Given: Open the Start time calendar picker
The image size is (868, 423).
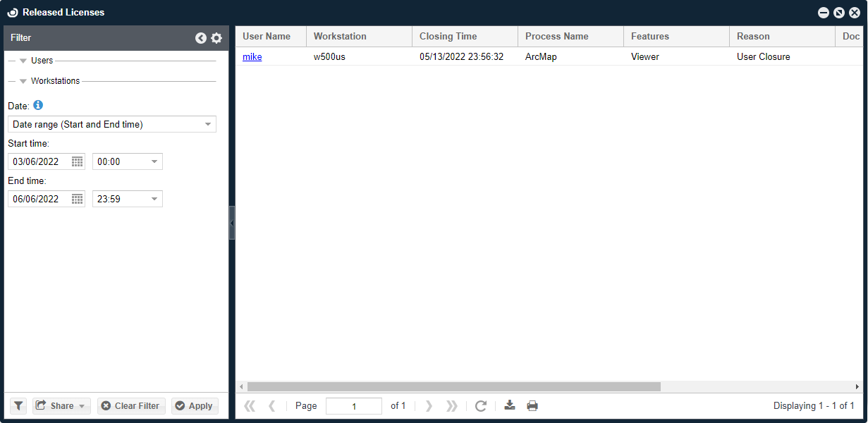Looking at the screenshot, I should tap(78, 161).
